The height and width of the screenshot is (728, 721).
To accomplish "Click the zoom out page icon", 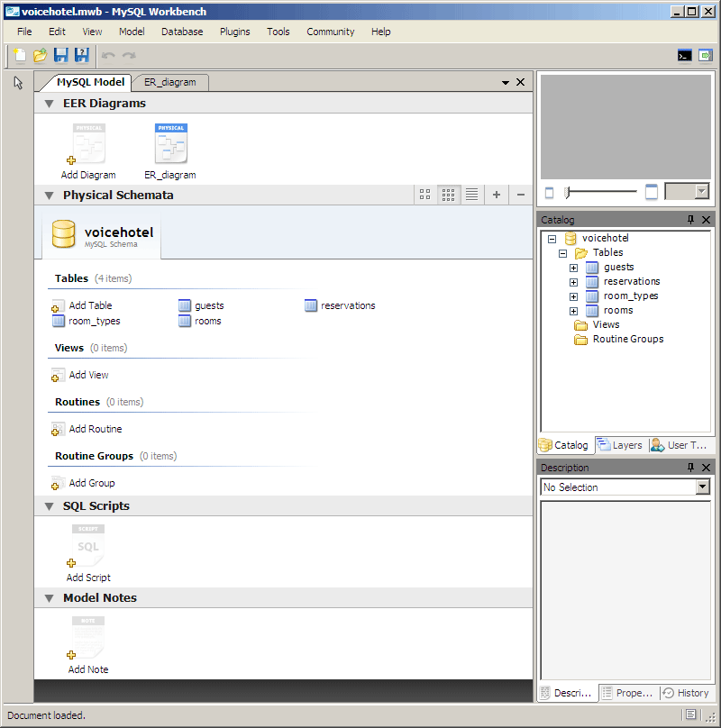I will click(x=549, y=192).
